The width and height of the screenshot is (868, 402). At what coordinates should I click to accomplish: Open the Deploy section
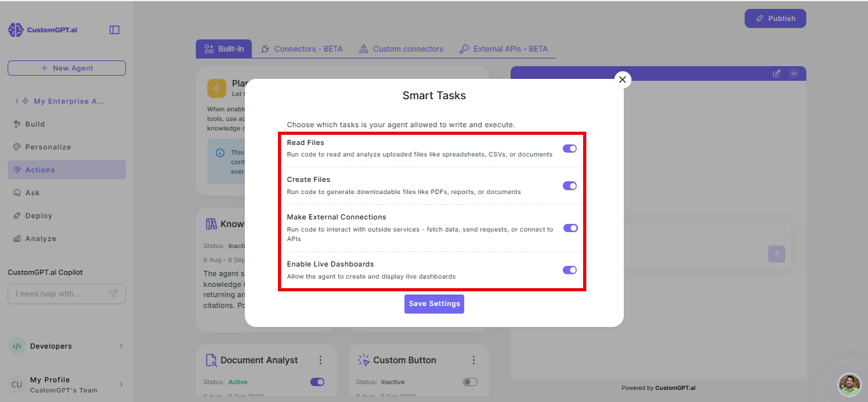click(x=67, y=216)
